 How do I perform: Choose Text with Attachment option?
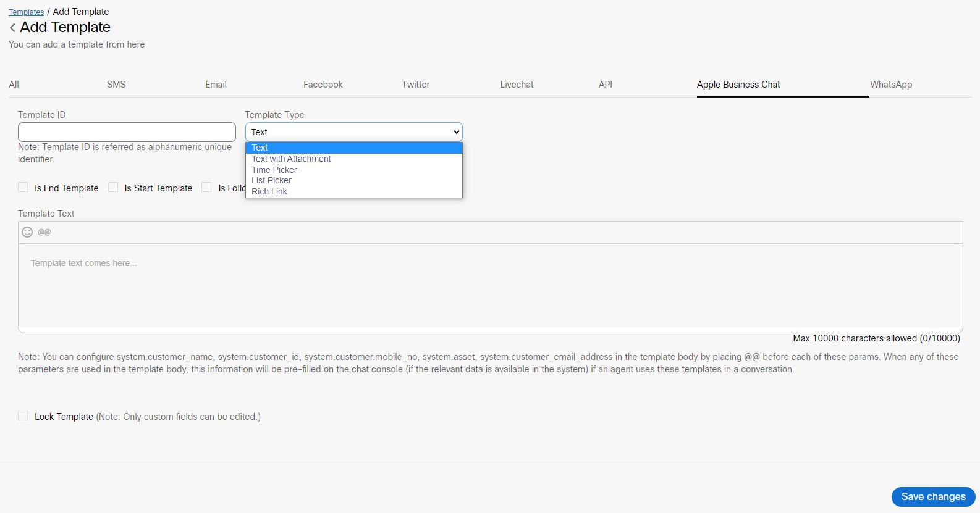point(353,159)
